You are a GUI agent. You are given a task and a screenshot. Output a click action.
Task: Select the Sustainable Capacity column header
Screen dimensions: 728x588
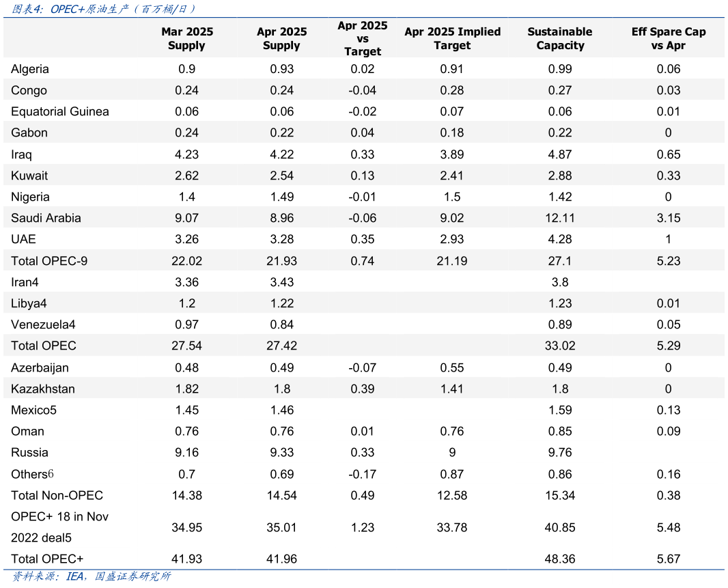[560, 38]
